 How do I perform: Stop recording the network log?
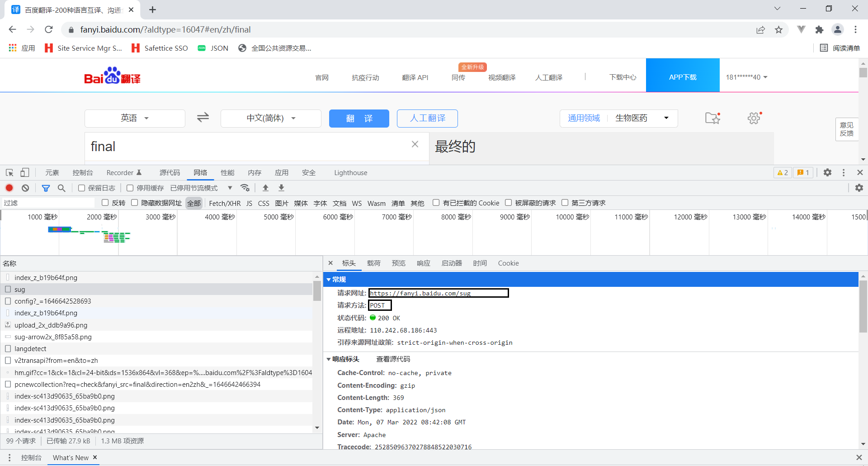click(9, 188)
